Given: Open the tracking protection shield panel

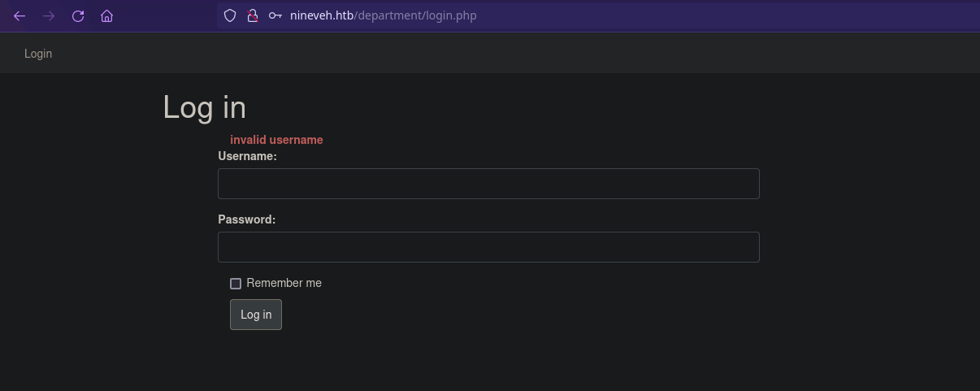Looking at the screenshot, I should [230, 15].
